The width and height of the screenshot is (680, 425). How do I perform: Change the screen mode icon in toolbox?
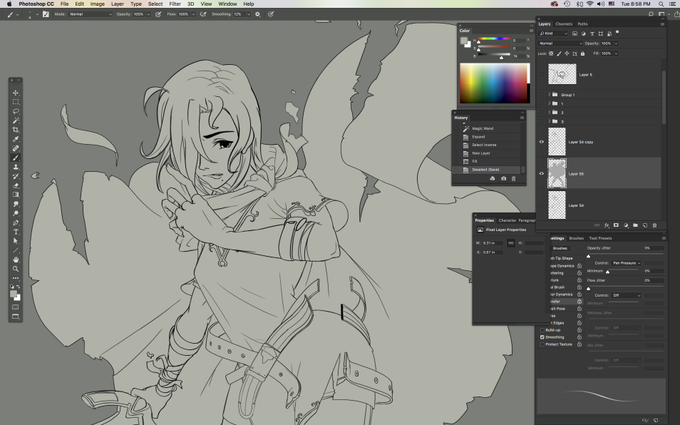click(16, 316)
